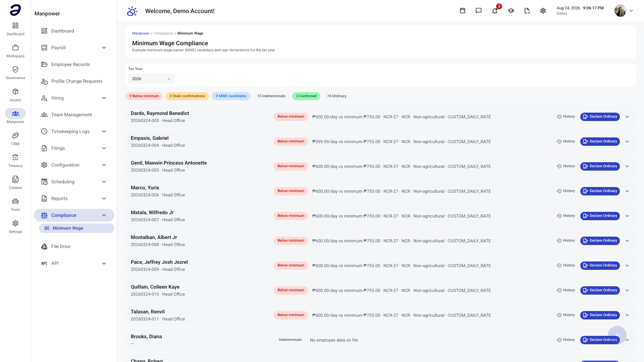The width and height of the screenshot is (644, 362).
Task: Filter by 0 MWE candidates chip
Action: pyautogui.click(x=231, y=96)
